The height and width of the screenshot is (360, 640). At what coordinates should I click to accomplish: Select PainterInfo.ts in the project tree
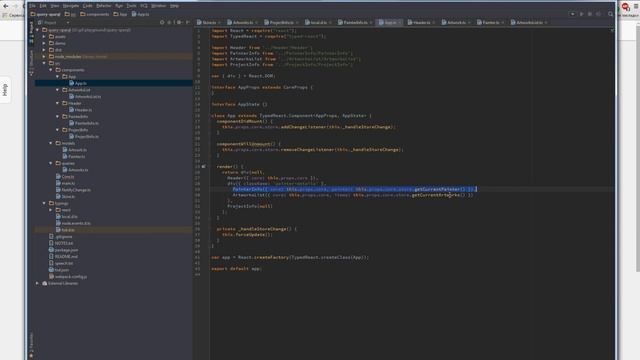tap(84, 123)
